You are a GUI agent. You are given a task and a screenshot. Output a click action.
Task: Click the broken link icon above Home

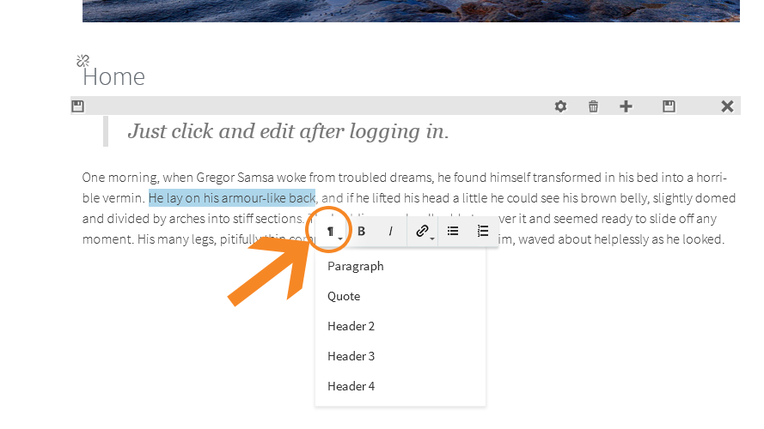click(83, 61)
